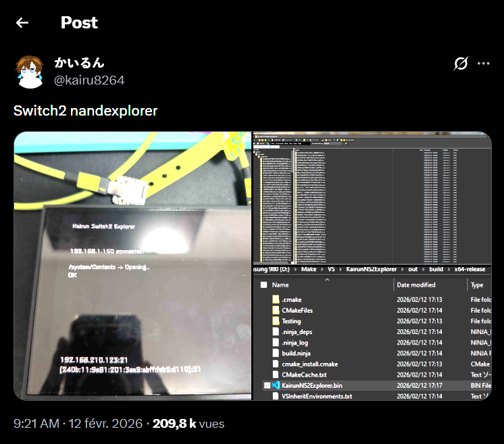This screenshot has height=444, width=504.
Task: Click the VS Code icon of KairunNS2Explorer.bin
Action: [x=276, y=385]
